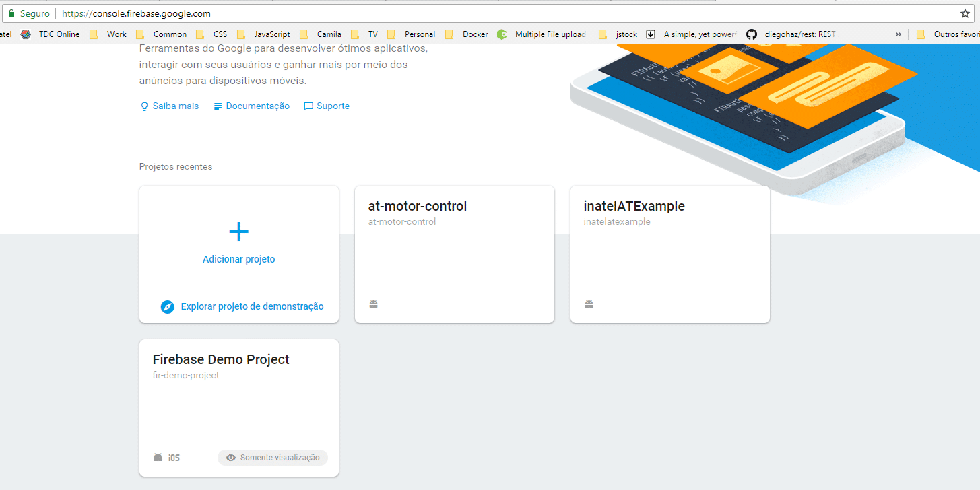Click the iOS icon on Firebase Demo Project

pyautogui.click(x=174, y=458)
